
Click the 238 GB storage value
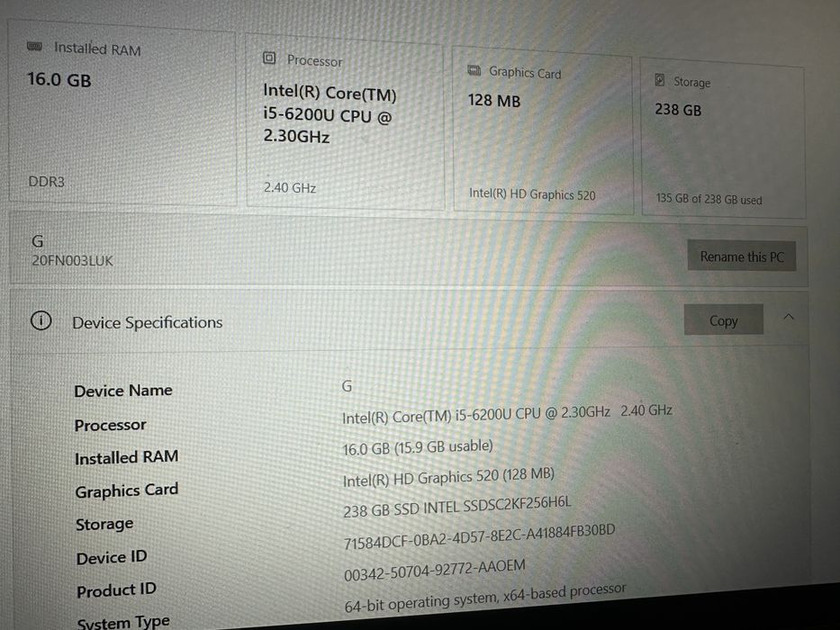coord(678,110)
